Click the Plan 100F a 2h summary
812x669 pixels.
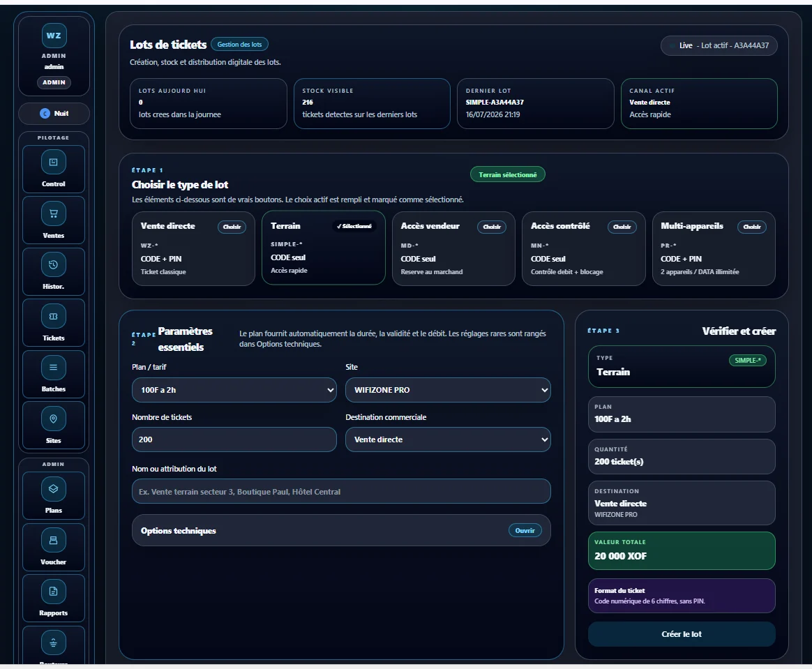pos(682,414)
